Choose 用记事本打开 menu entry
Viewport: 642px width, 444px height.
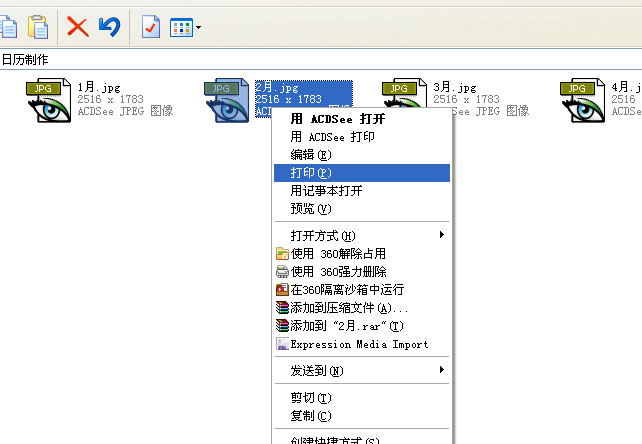(x=362, y=191)
